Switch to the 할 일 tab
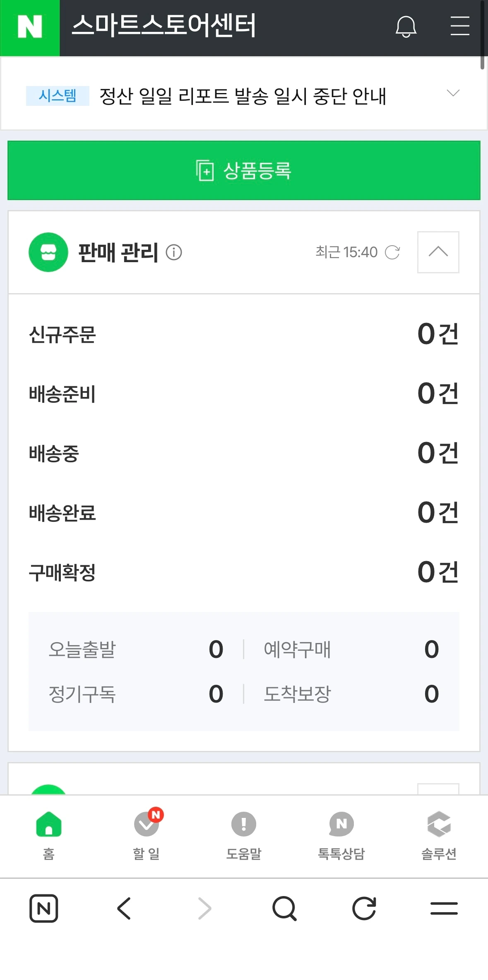 147,834
